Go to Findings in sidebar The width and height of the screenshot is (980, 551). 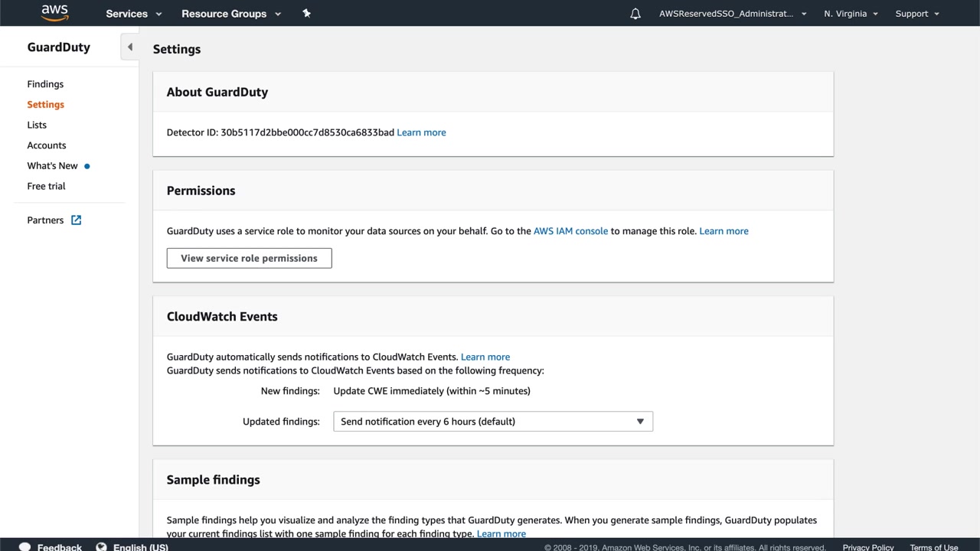[x=45, y=84]
